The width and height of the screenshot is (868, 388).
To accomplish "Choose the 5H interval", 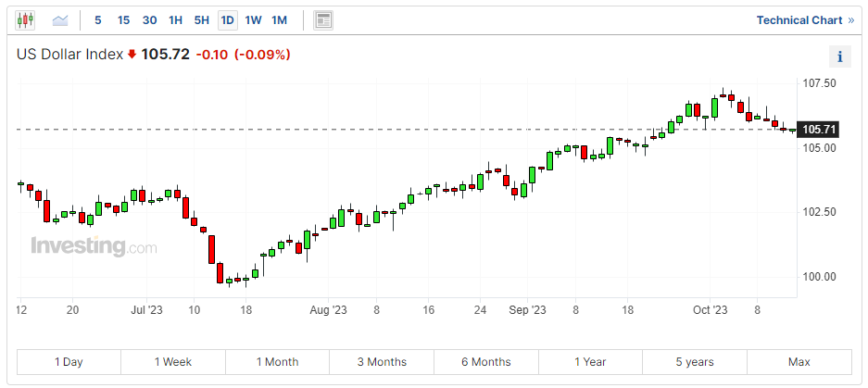I will pos(201,19).
